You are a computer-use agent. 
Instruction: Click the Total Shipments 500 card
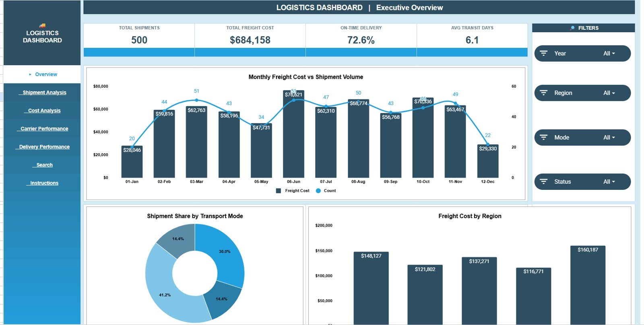click(x=139, y=40)
